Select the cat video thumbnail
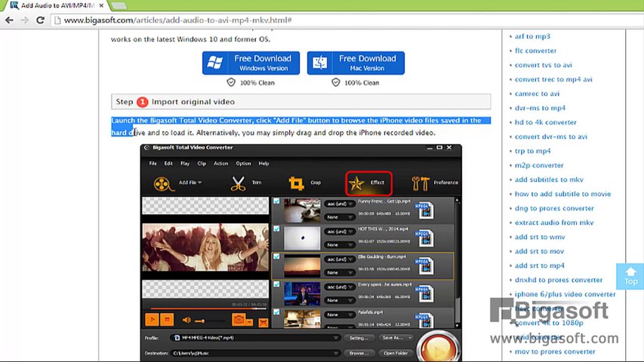The image size is (644, 362). 302,210
